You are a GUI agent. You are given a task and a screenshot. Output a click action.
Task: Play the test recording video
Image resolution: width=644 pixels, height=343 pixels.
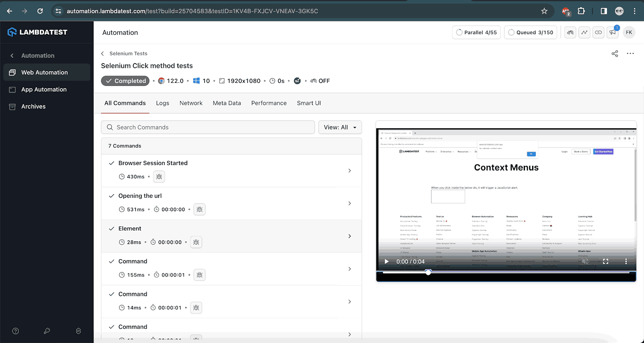(x=387, y=261)
